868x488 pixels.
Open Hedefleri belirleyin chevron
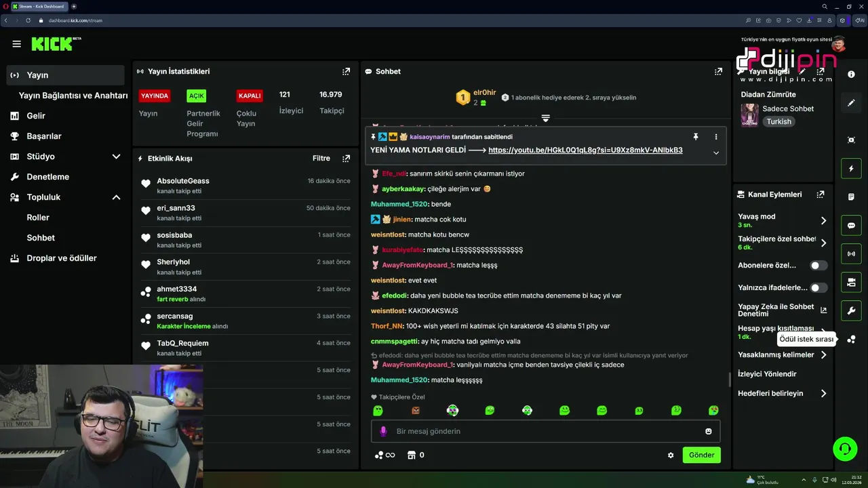tap(823, 393)
